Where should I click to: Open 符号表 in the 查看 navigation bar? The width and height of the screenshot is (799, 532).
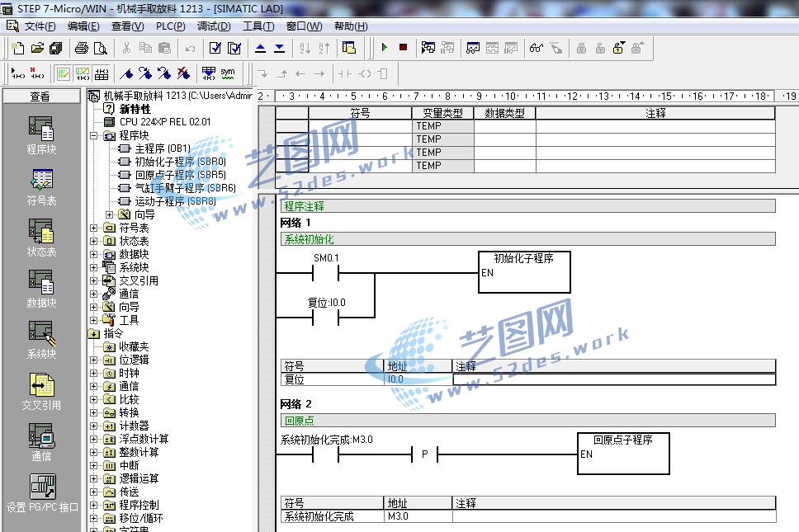click(x=41, y=186)
